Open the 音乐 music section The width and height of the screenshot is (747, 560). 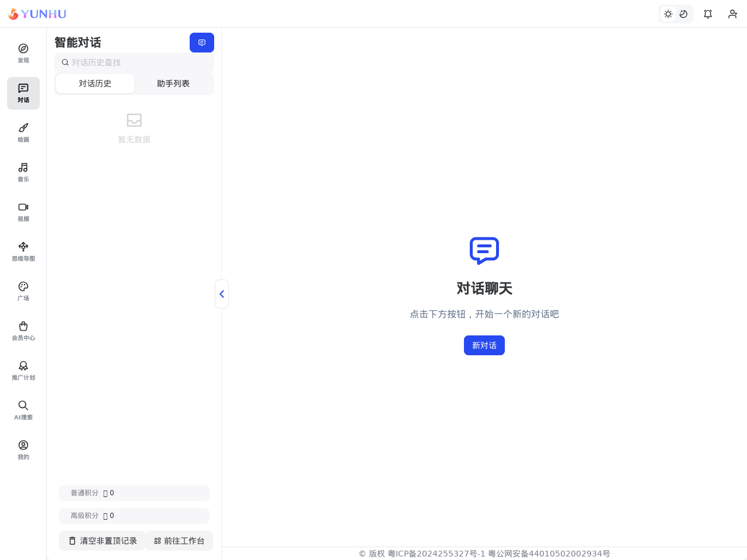point(23,171)
